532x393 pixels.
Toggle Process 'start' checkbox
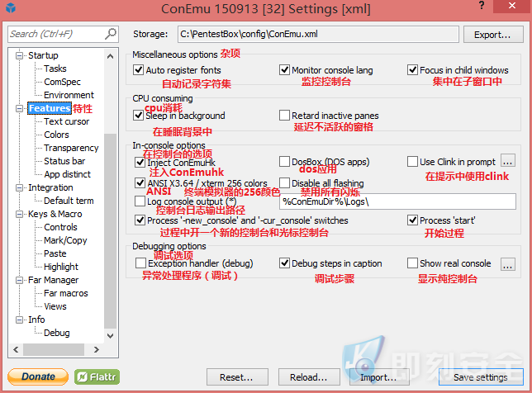pos(412,220)
